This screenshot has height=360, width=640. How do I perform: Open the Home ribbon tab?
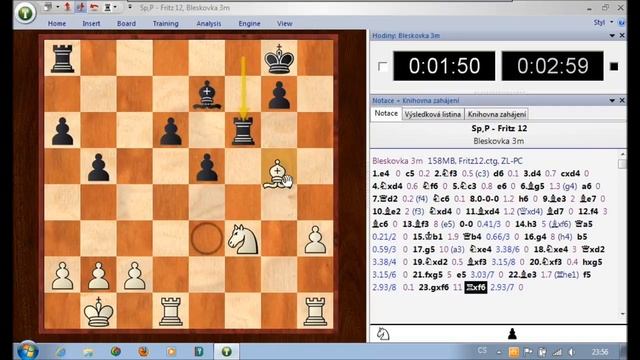(57, 23)
